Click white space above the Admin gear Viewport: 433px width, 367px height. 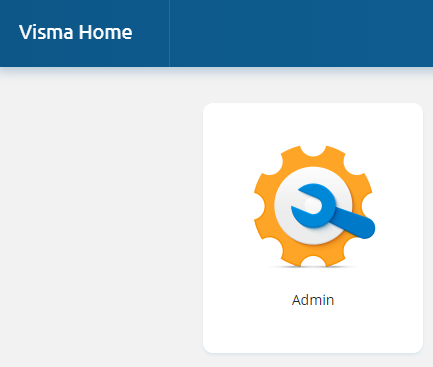point(313,123)
